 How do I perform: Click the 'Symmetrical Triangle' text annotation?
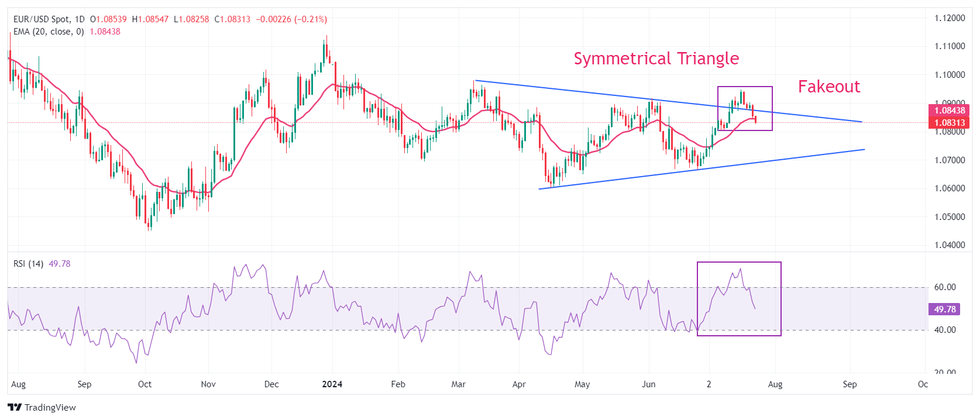pos(656,58)
